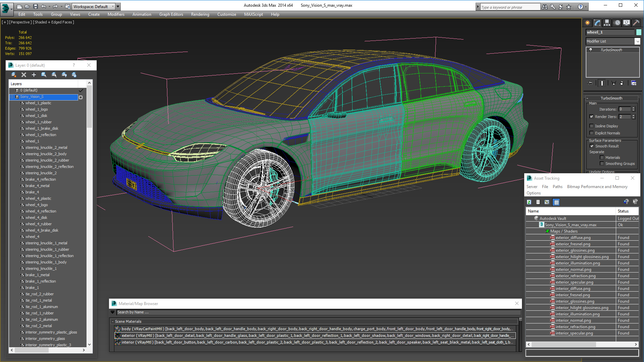Toggle the current-layer checkmark on 0 (default)
The height and width of the screenshot is (362, 644).
[x=81, y=90]
